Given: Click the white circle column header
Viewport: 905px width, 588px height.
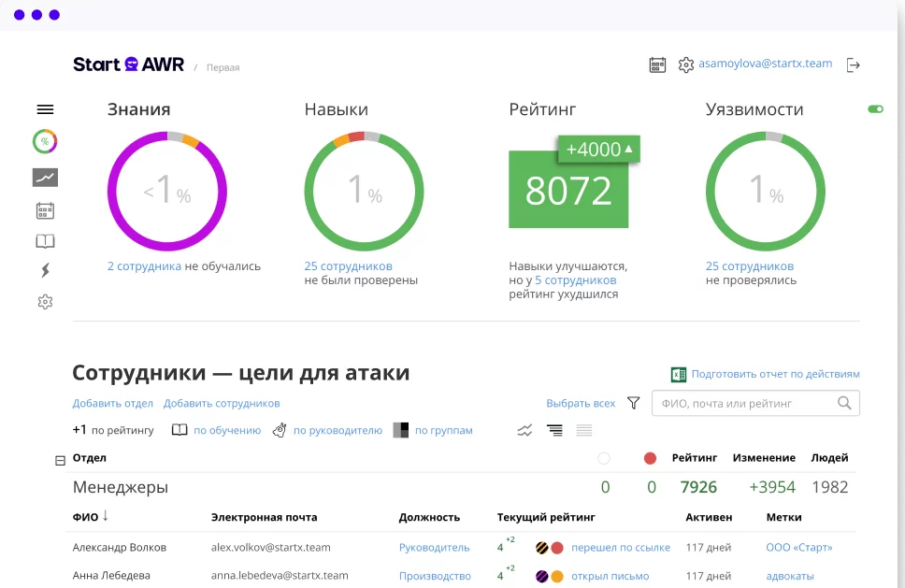Looking at the screenshot, I should 604,458.
